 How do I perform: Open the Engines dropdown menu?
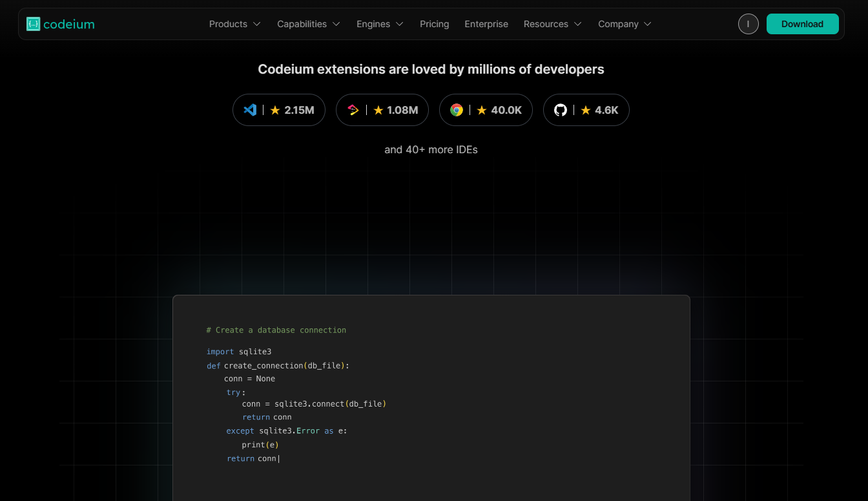(x=380, y=24)
